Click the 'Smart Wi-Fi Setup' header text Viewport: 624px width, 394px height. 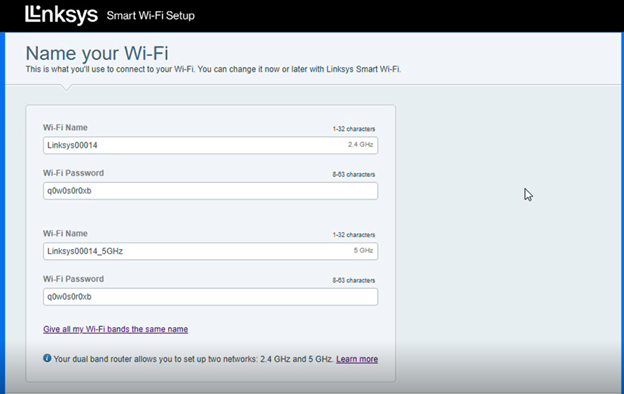point(150,16)
